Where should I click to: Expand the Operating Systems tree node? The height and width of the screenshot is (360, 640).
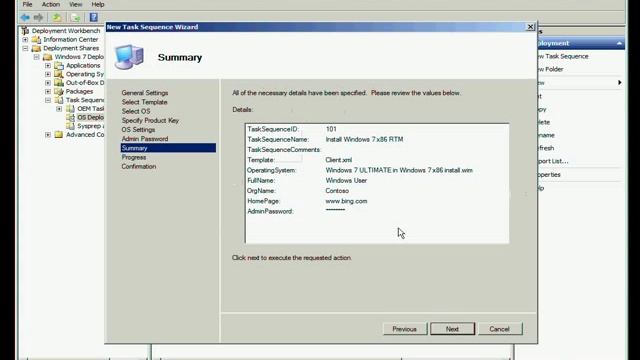(48, 74)
